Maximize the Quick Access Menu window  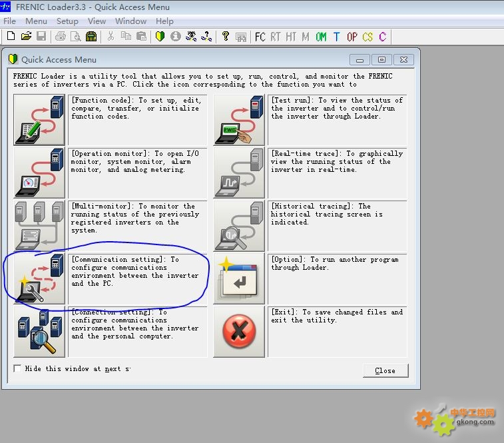[381, 60]
